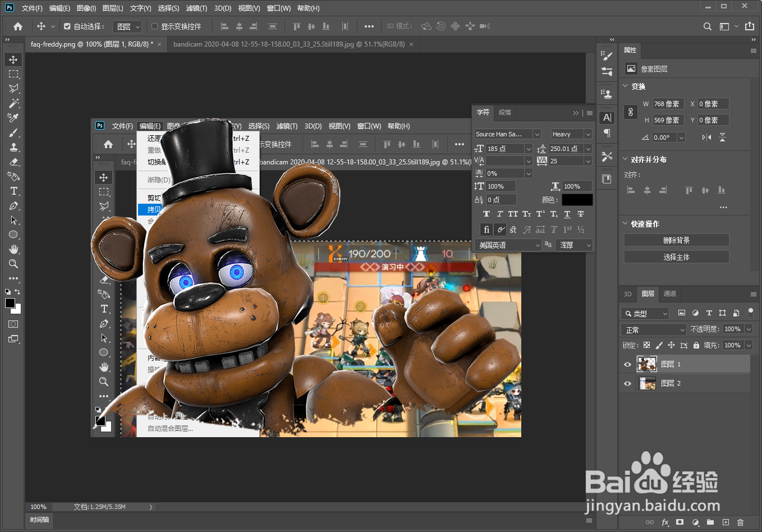Switch to the bandicam document tab
The height and width of the screenshot is (532, 762).
289,44
